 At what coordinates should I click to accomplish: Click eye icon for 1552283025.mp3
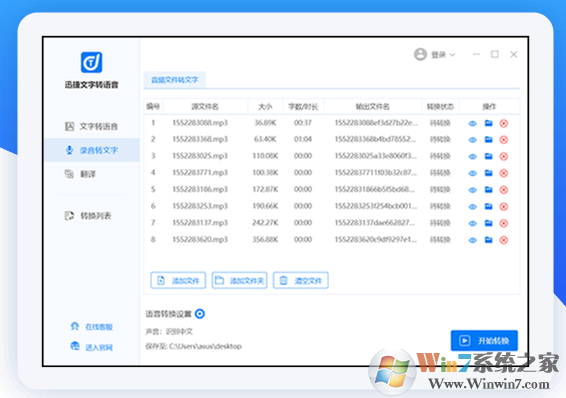(473, 157)
